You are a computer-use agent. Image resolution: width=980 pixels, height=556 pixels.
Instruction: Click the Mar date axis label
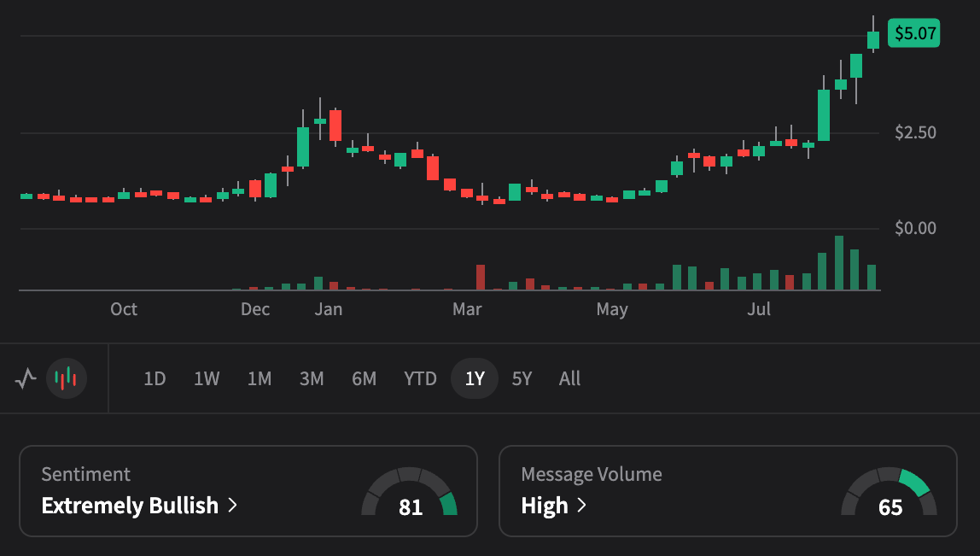[467, 309]
